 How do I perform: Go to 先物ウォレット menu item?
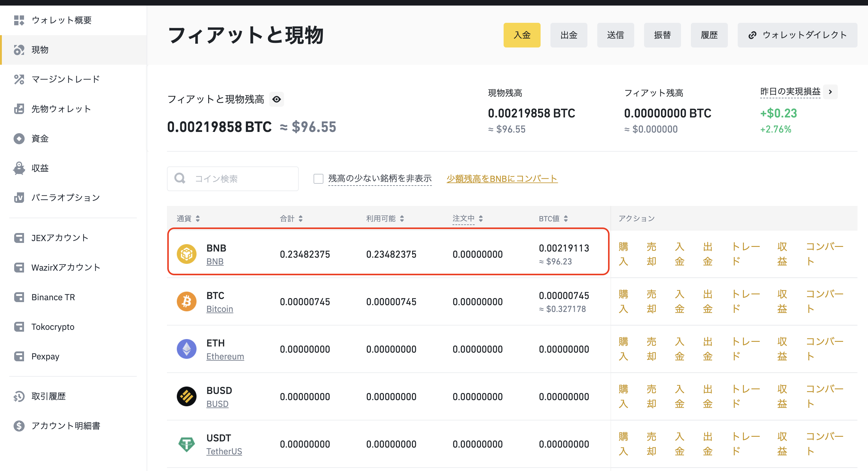pyautogui.click(x=61, y=109)
